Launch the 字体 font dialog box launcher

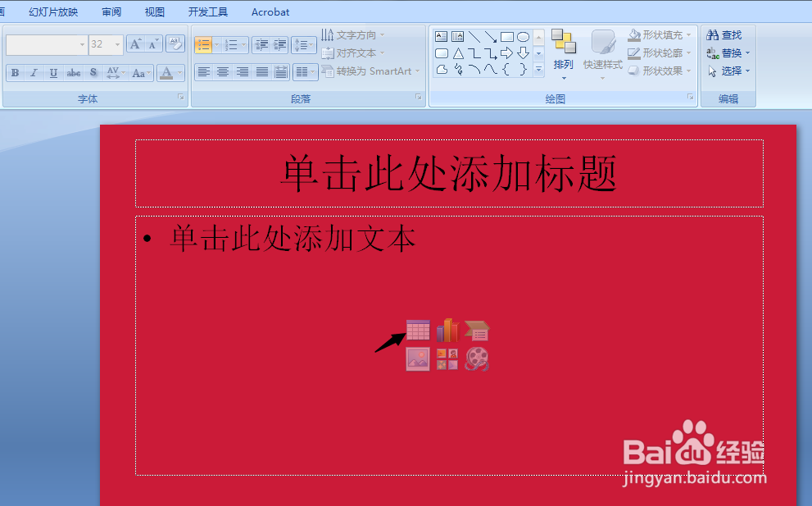[x=181, y=97]
